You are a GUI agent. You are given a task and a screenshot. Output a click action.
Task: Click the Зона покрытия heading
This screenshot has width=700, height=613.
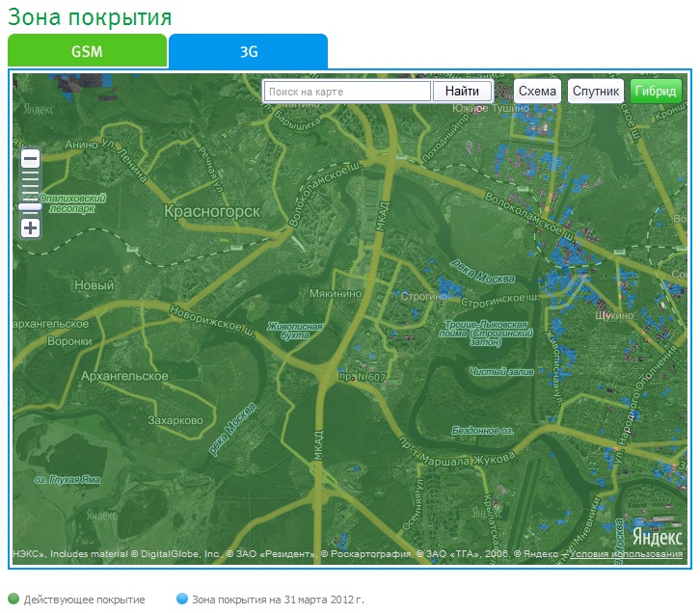(90, 17)
